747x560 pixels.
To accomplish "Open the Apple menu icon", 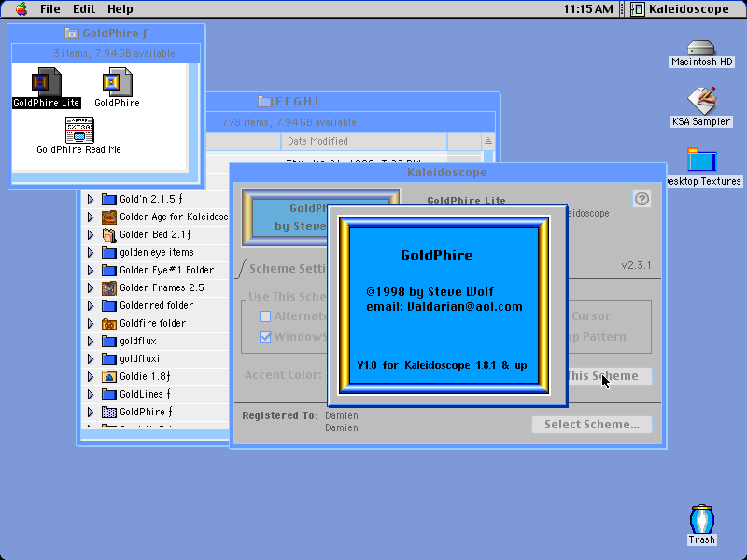I will click(21, 8).
